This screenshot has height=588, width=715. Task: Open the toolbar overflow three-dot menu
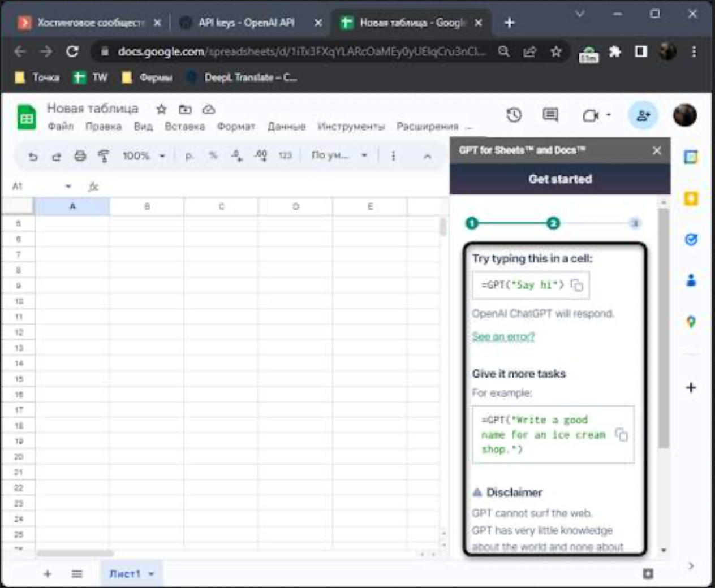point(393,155)
